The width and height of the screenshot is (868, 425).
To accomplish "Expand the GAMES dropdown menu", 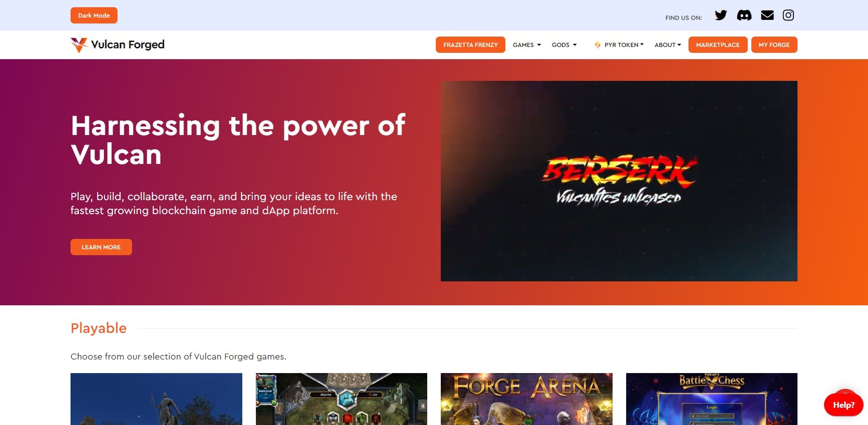I will 527,45.
